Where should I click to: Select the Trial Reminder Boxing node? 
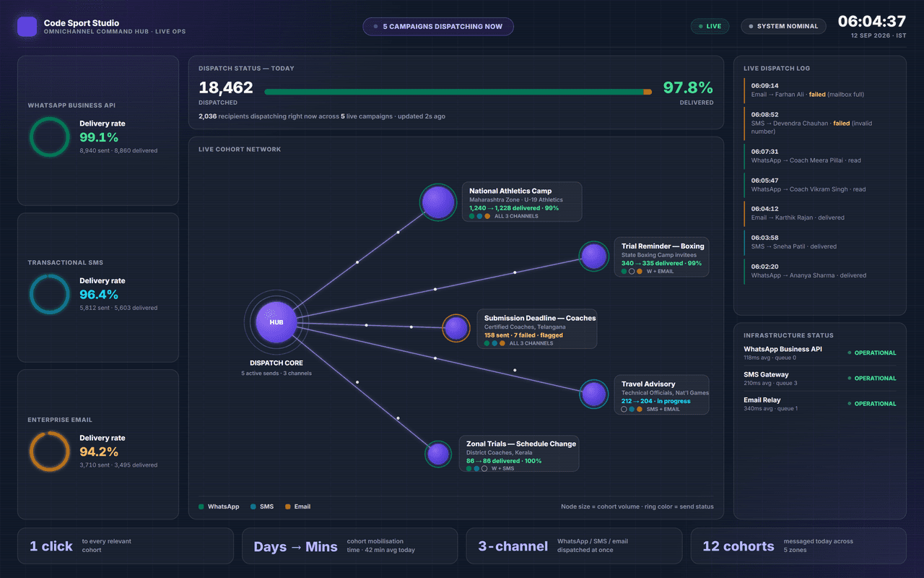[594, 256]
